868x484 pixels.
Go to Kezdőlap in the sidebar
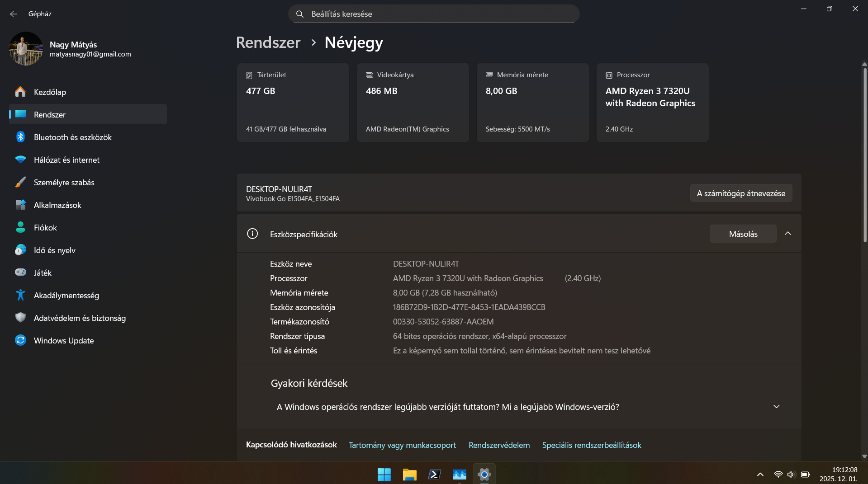click(88, 92)
